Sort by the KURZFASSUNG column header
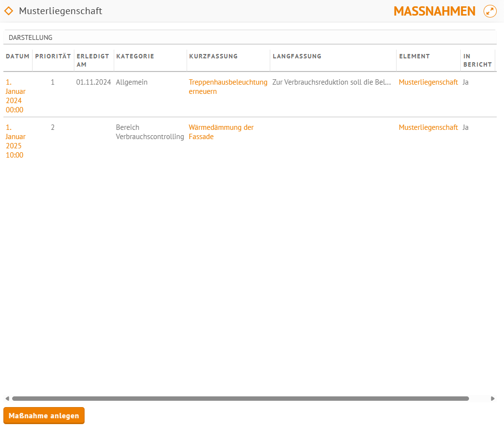The height and width of the screenshot is (428, 504). pos(213,56)
